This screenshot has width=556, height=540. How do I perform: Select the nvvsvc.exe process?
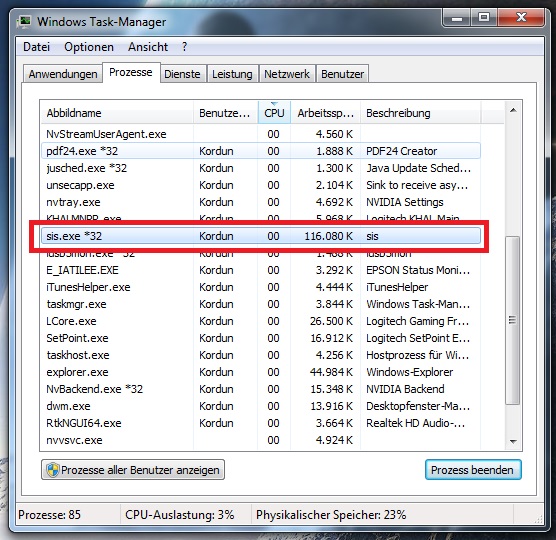point(261,440)
